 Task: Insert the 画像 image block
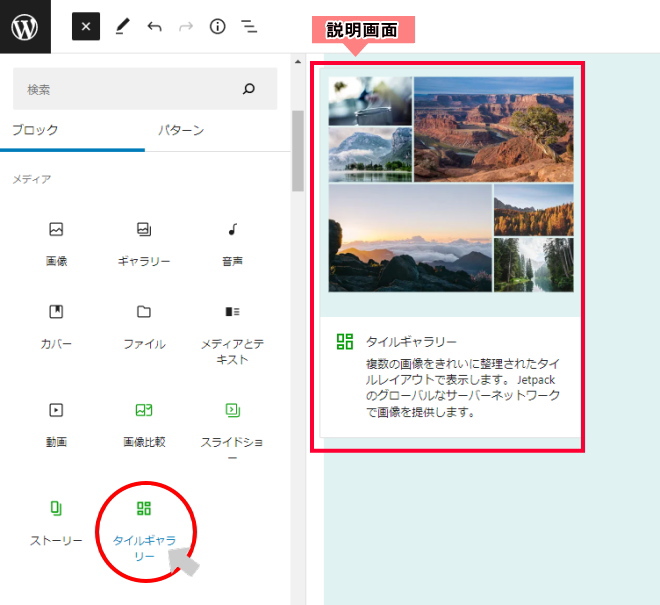click(56, 244)
